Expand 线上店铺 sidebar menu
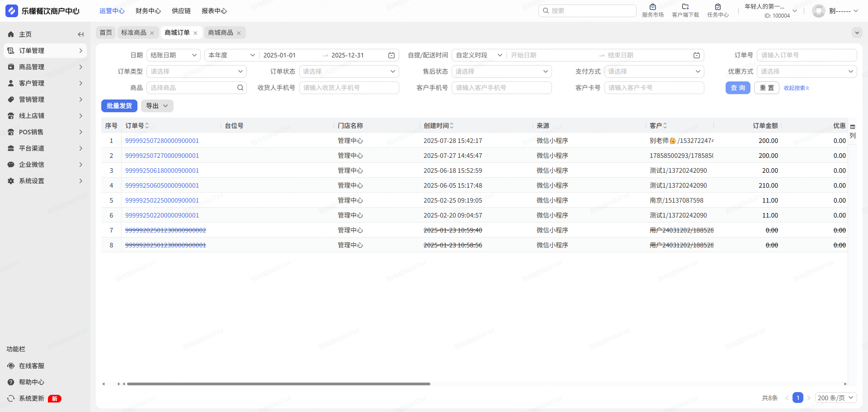The height and width of the screenshot is (412, 868). 45,116
